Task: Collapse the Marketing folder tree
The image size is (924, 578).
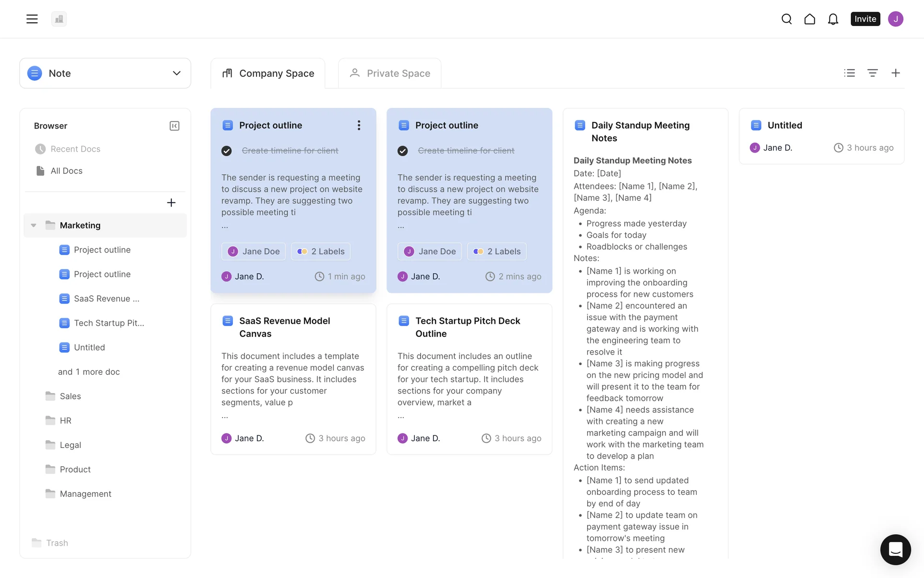Action: coord(34,225)
